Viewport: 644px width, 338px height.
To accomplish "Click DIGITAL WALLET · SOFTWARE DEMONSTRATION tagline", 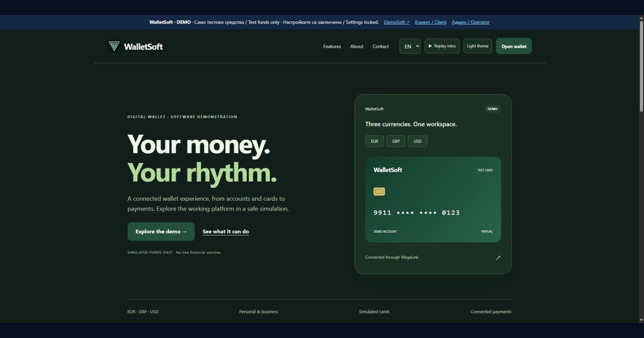I will pos(182,117).
